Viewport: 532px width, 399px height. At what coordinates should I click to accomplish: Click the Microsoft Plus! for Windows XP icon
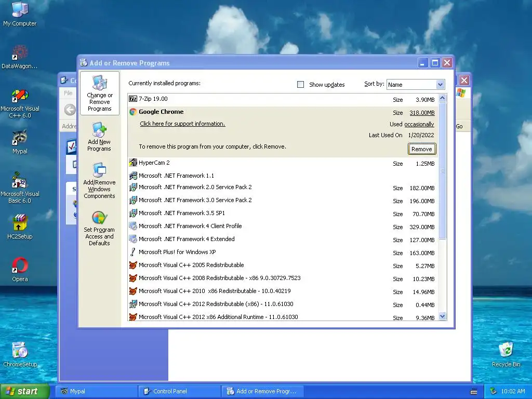point(132,252)
